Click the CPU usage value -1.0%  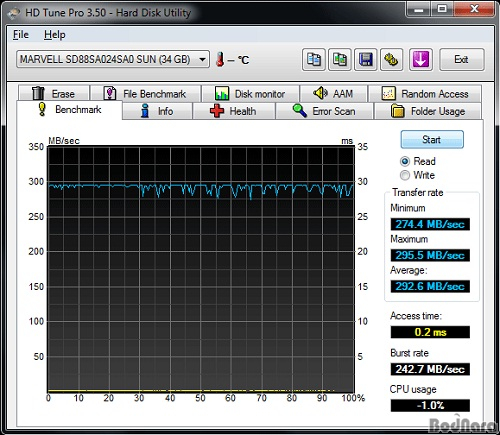pyautogui.click(x=430, y=405)
